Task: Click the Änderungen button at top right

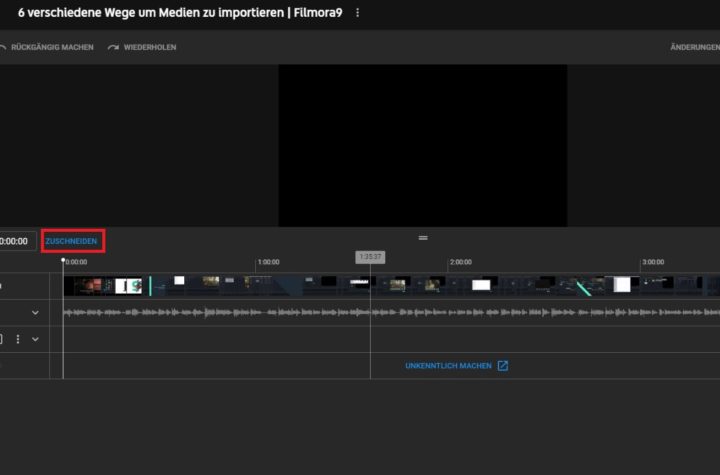Action: [x=695, y=47]
